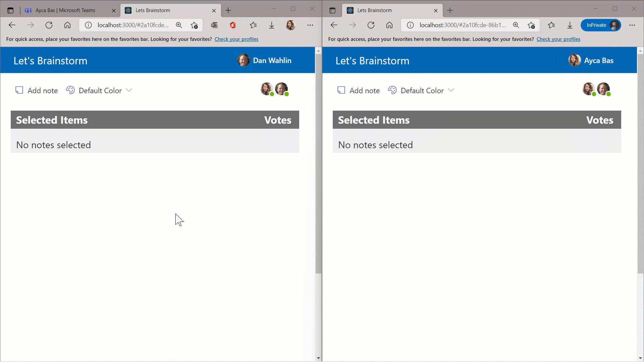644x362 pixels.
Task: Add page to favorites in right browser
Action: (x=531, y=25)
